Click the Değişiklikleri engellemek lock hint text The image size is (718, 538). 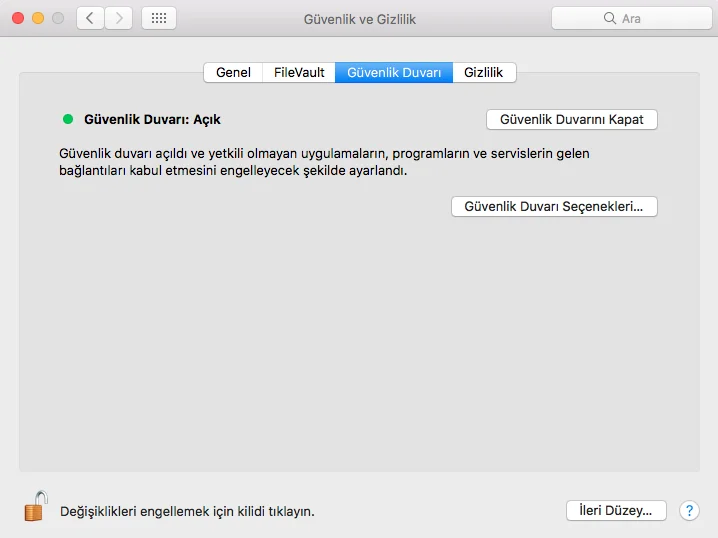[x=187, y=511]
